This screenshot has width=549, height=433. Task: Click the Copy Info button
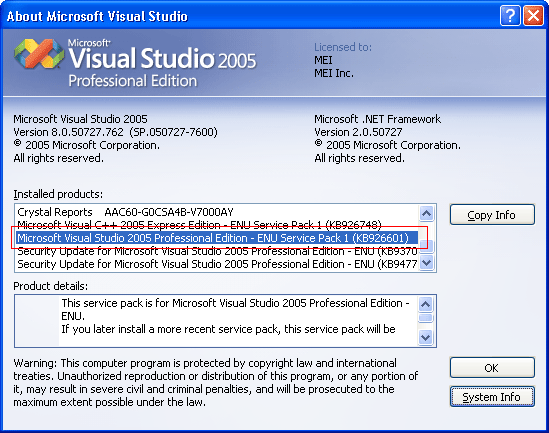[492, 215]
